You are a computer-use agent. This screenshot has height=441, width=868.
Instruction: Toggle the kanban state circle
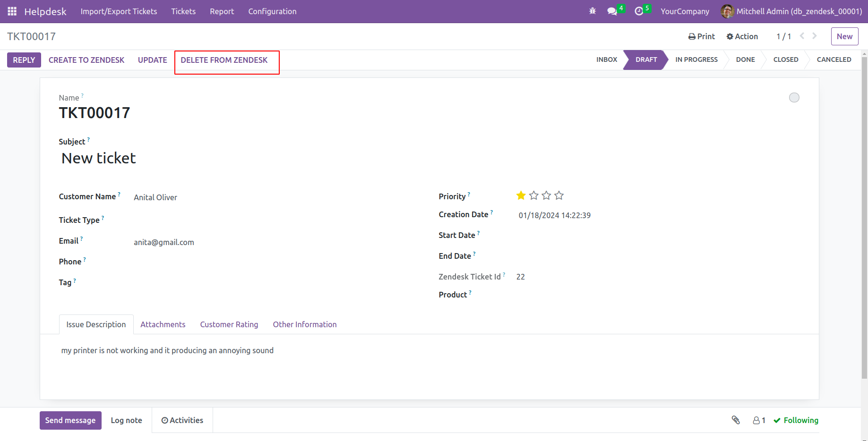point(794,97)
